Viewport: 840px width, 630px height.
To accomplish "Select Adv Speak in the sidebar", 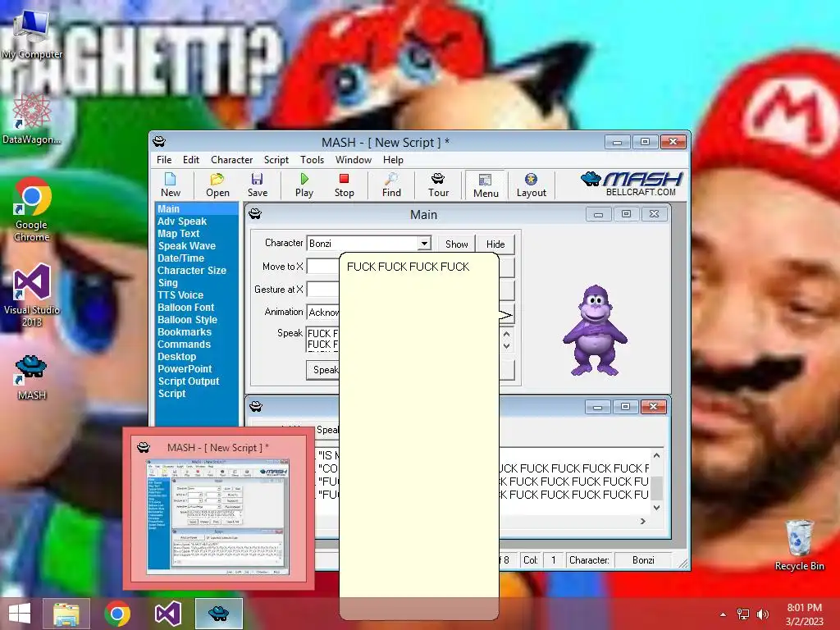I will [x=182, y=221].
